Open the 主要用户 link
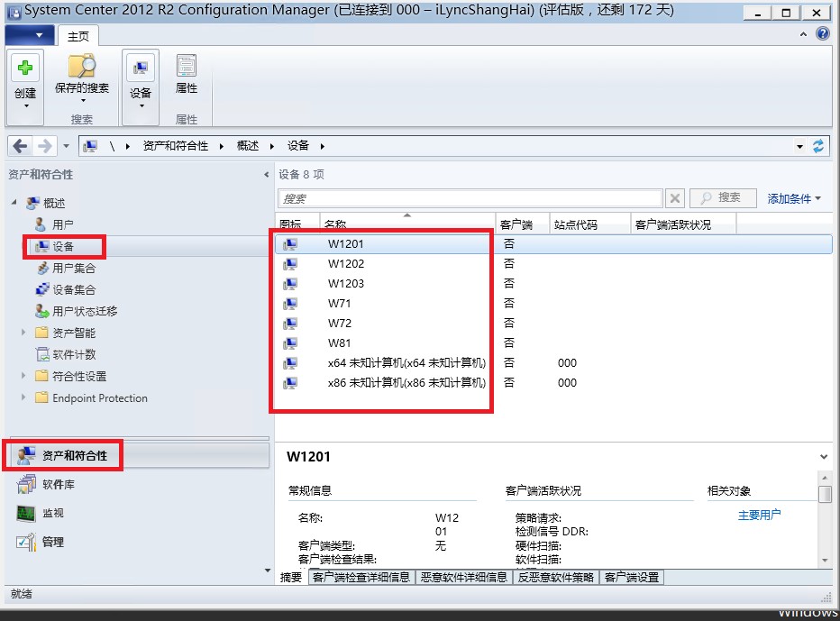 pyautogui.click(x=759, y=515)
